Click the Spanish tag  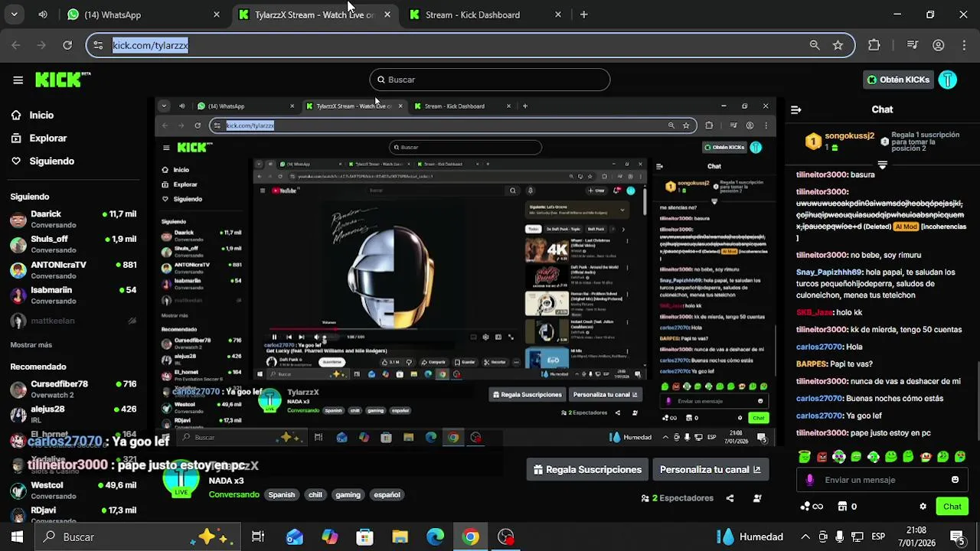tap(282, 494)
